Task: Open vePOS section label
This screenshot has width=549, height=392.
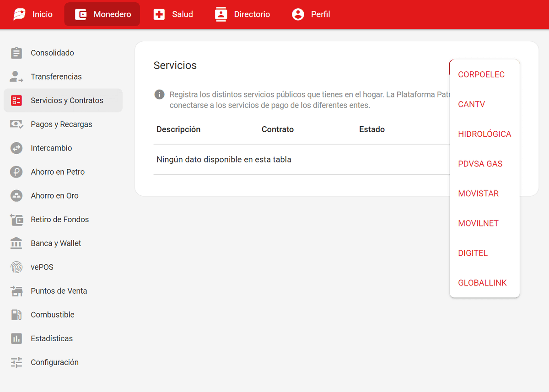Action: [42, 267]
